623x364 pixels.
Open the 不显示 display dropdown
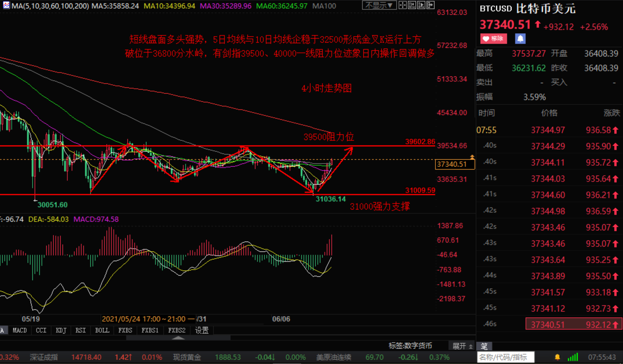[379, 5]
